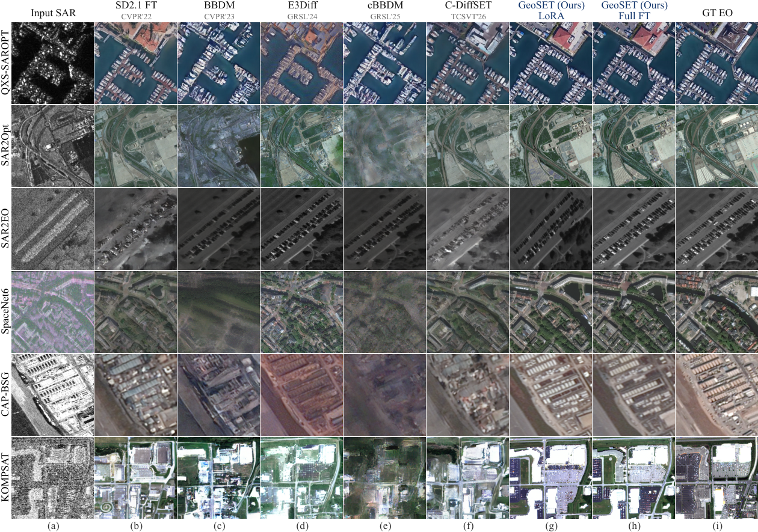Screen dimensions: 758x532
Task: Open the CAP-BSG GeoSET Full FT image
Action: pos(633,394)
